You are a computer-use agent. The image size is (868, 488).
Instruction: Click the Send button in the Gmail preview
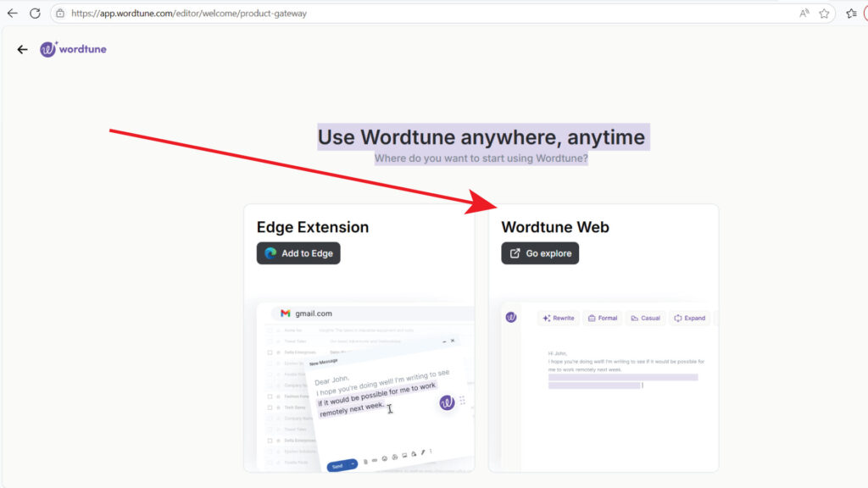[x=342, y=465]
